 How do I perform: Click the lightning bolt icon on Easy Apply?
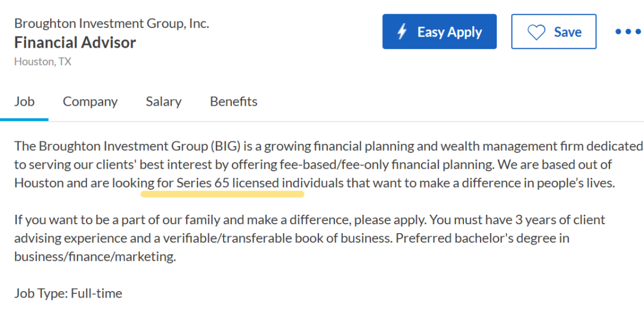pyautogui.click(x=402, y=32)
